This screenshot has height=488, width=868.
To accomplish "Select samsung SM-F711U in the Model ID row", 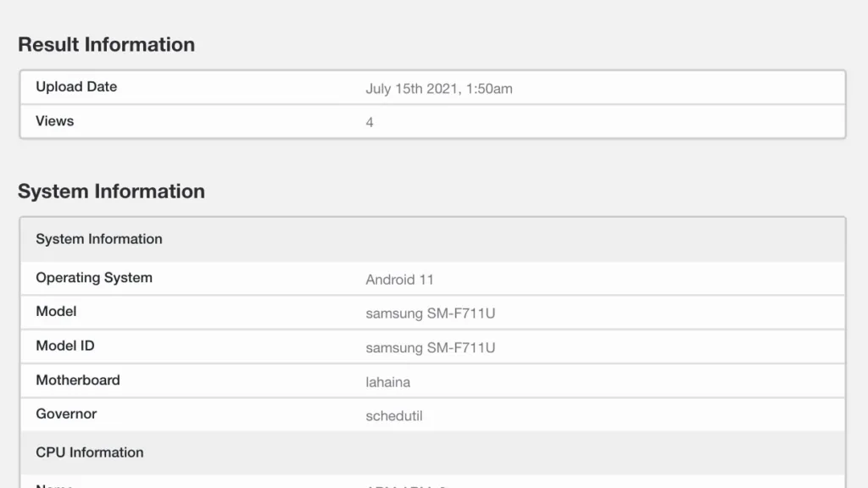I will coord(430,347).
